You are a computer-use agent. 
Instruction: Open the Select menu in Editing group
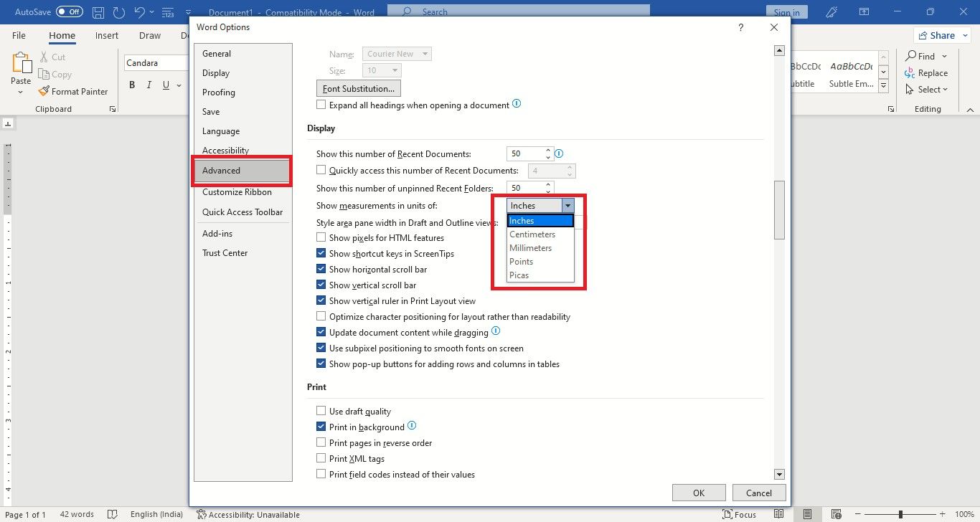click(926, 90)
